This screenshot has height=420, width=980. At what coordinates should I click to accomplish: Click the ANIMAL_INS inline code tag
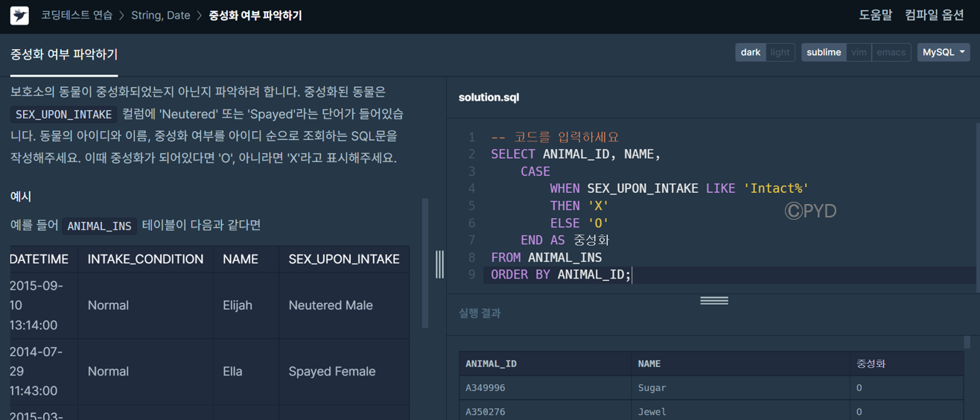click(99, 226)
